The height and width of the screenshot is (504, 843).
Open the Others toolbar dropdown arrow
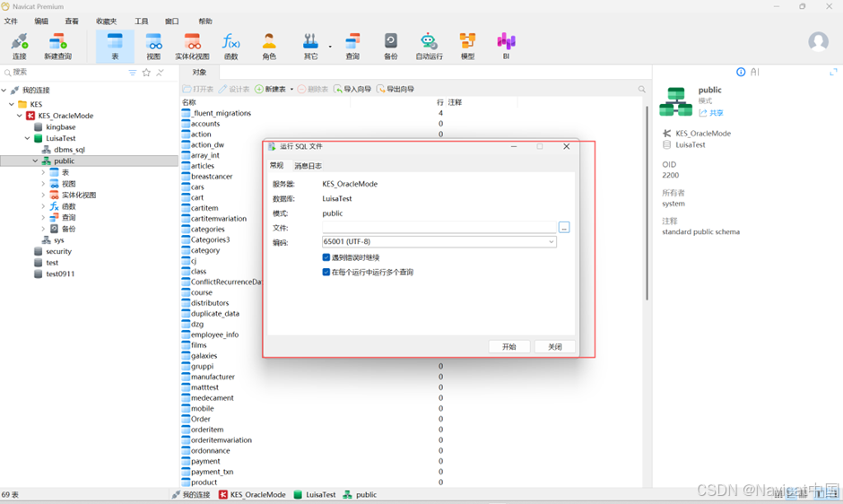click(x=329, y=47)
